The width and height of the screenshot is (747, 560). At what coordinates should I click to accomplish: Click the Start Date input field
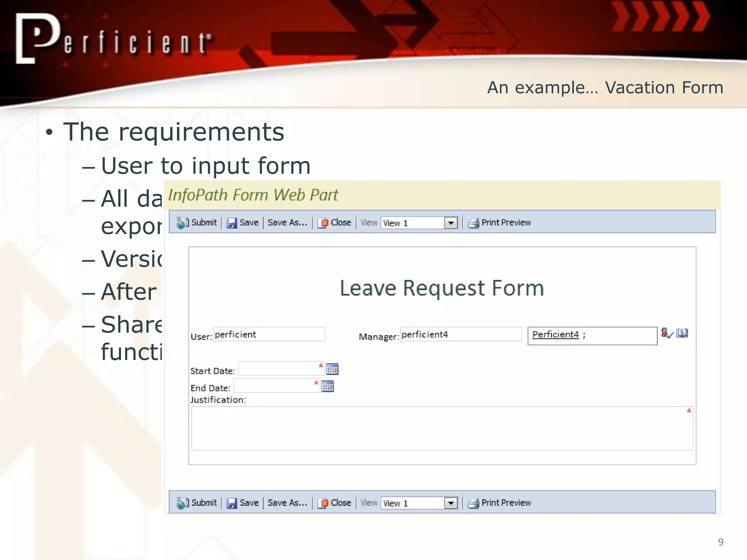tap(282, 368)
